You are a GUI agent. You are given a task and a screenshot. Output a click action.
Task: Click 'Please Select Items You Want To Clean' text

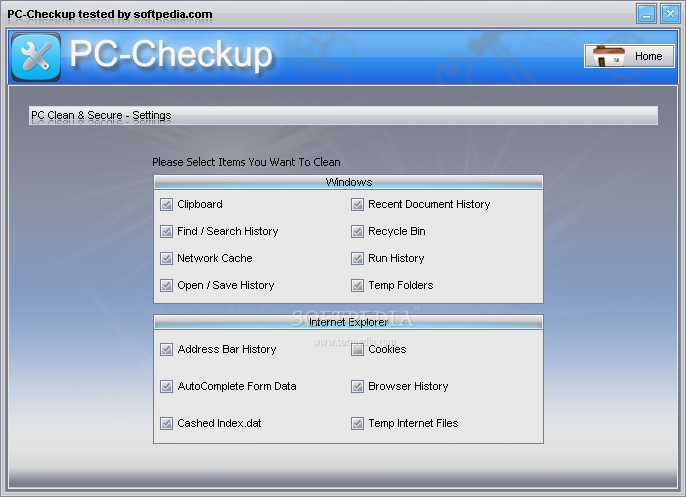[246, 162]
